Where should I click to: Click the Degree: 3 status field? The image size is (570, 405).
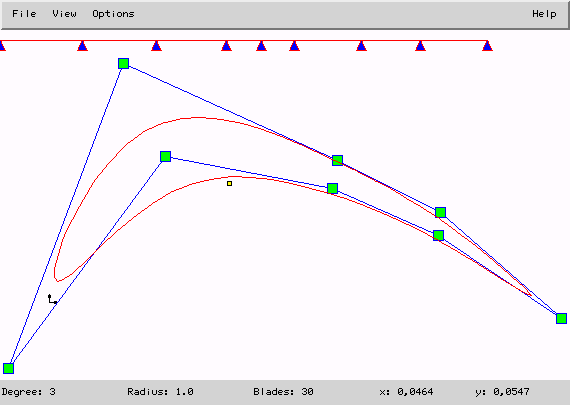[x=29, y=392]
